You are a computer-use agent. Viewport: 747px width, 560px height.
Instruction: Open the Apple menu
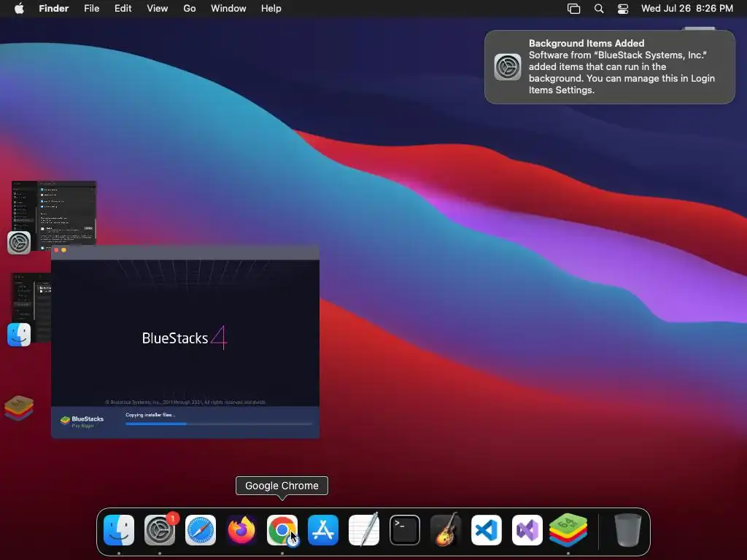(19, 8)
